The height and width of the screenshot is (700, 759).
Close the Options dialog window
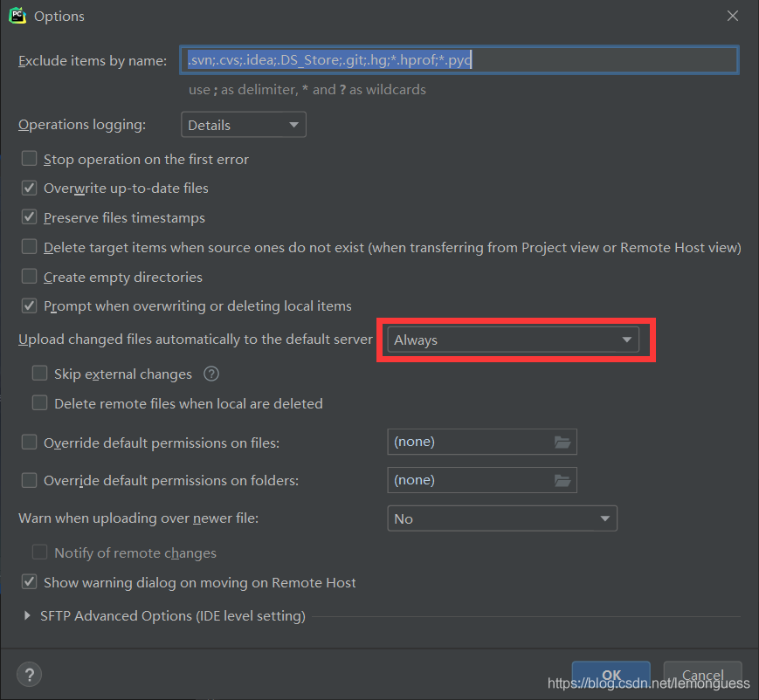732,17
